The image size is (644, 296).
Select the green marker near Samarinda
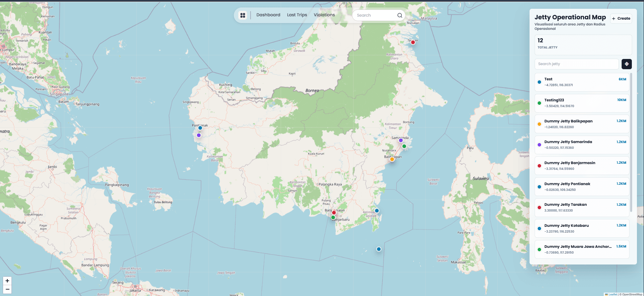coord(404,146)
